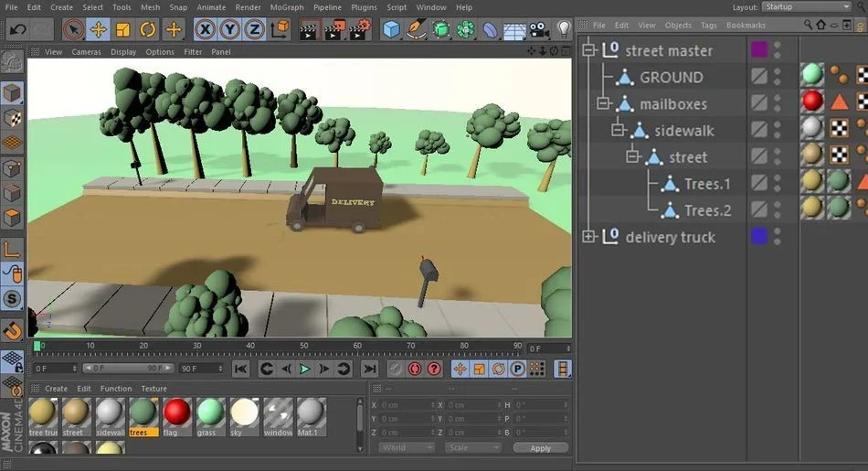
Task: Expand the delivery truck null
Action: tap(588, 237)
